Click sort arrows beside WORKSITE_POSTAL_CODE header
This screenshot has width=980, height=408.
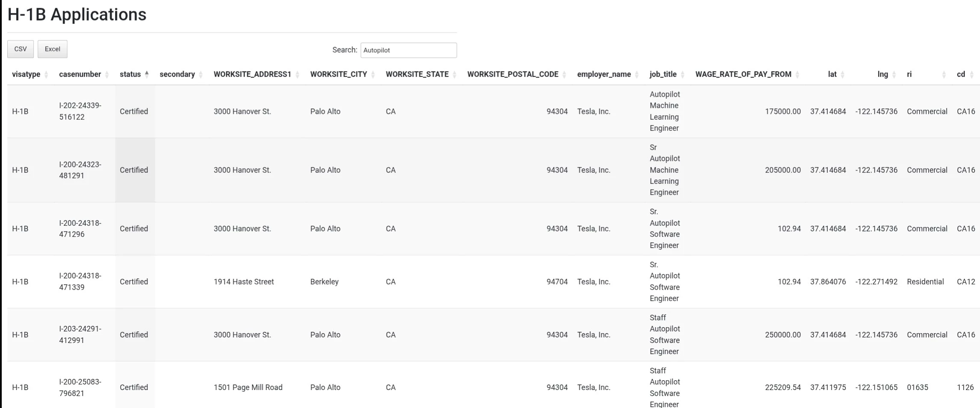tap(564, 74)
